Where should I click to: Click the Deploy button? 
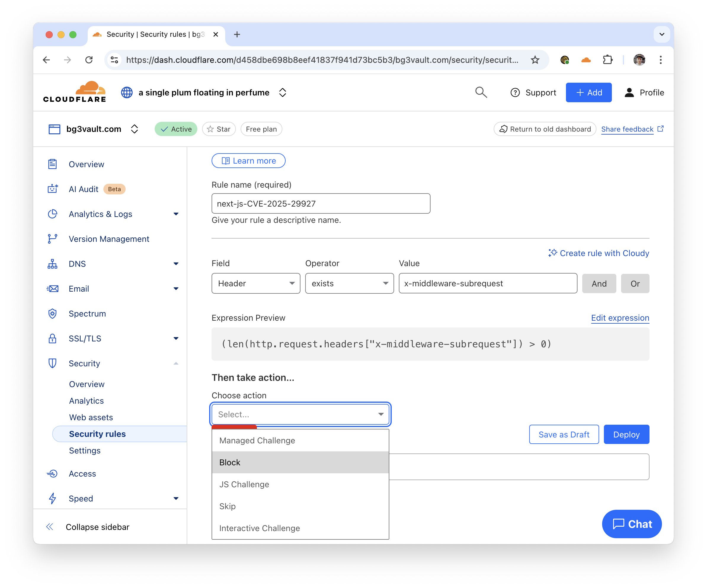(x=626, y=434)
